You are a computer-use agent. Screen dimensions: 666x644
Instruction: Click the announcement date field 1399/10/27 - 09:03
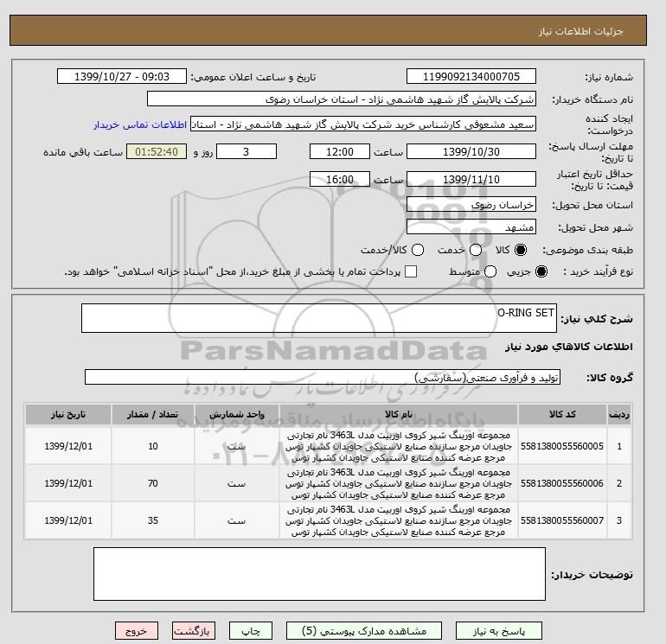(122, 76)
